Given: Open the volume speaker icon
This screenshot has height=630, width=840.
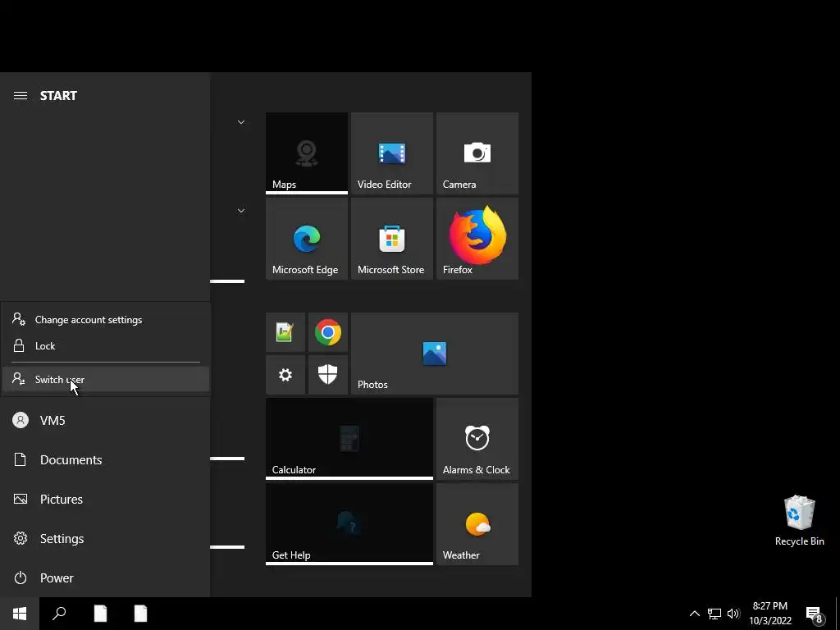Looking at the screenshot, I should pos(733,614).
